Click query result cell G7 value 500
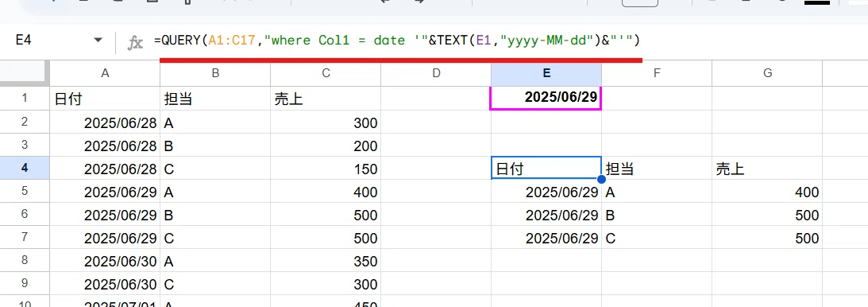 [767, 237]
